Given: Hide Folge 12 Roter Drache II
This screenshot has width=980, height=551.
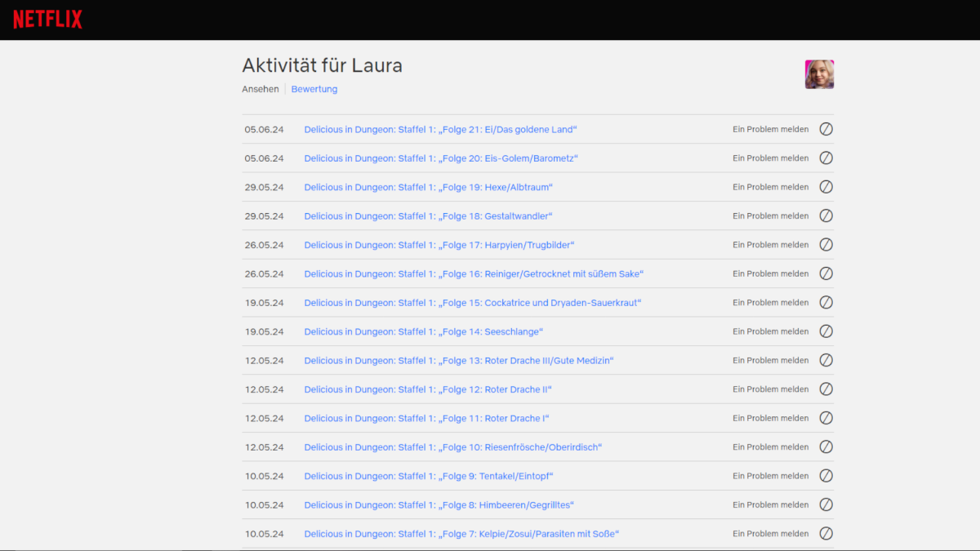Looking at the screenshot, I should [826, 389].
